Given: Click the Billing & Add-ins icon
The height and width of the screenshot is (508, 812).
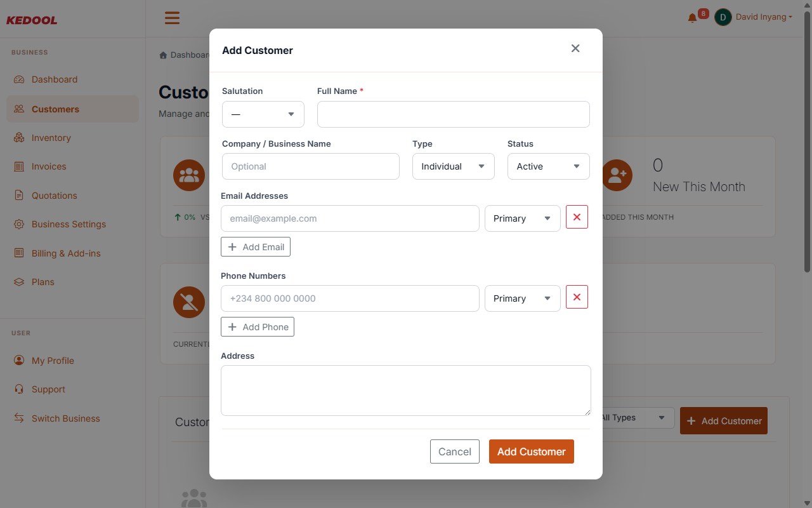Looking at the screenshot, I should point(19,253).
